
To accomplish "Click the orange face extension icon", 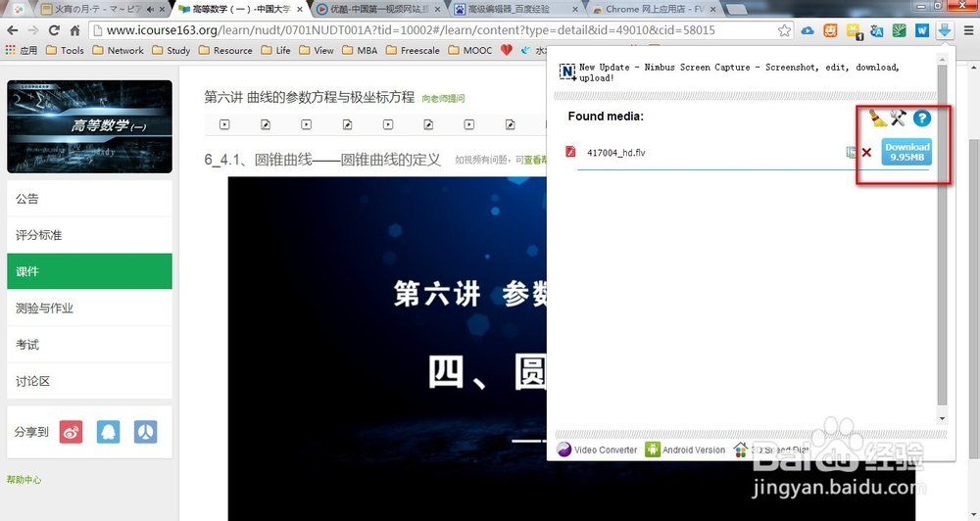I will pyautogui.click(x=830, y=30).
